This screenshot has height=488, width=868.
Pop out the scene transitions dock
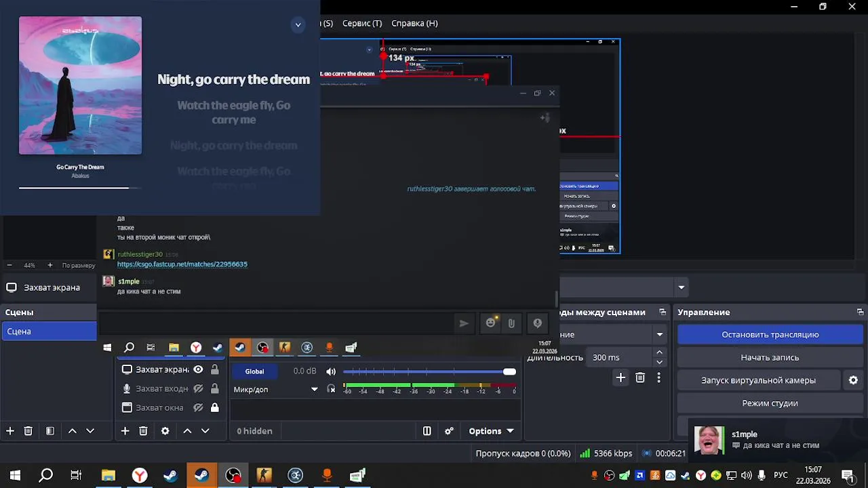[663, 312]
